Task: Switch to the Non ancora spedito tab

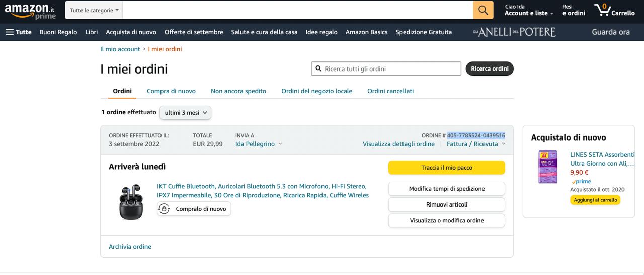Action: pos(238,91)
